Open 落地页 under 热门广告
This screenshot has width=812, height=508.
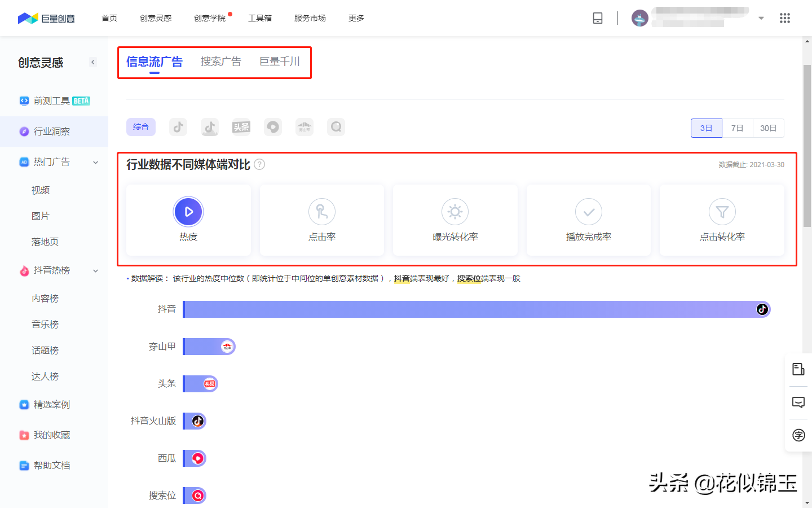tap(45, 242)
